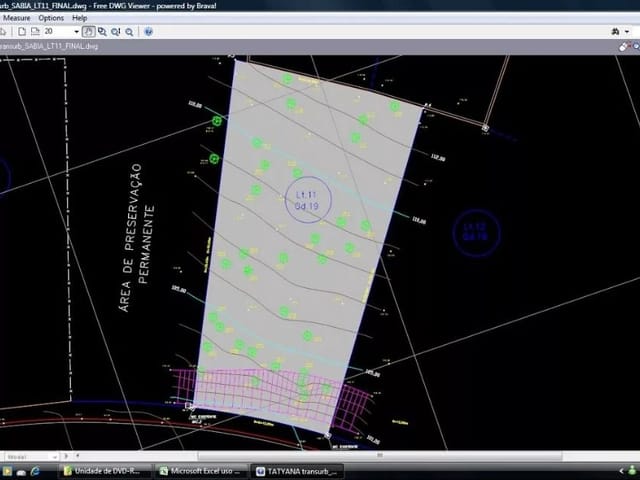This screenshot has width=640, height=480.
Task: Open the zoom value dropdown showing 20
Action: click(x=76, y=31)
